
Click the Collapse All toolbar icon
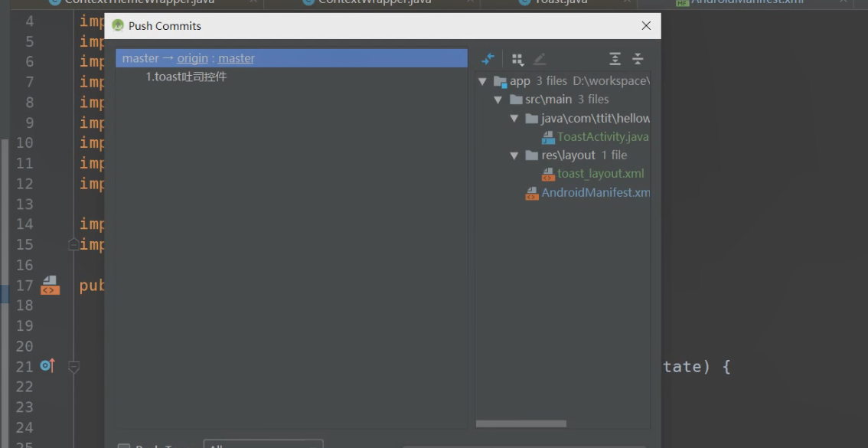click(638, 59)
